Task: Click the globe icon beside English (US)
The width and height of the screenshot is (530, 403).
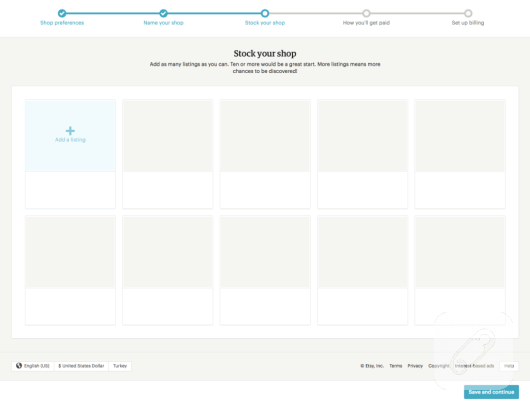Action: [x=19, y=365]
